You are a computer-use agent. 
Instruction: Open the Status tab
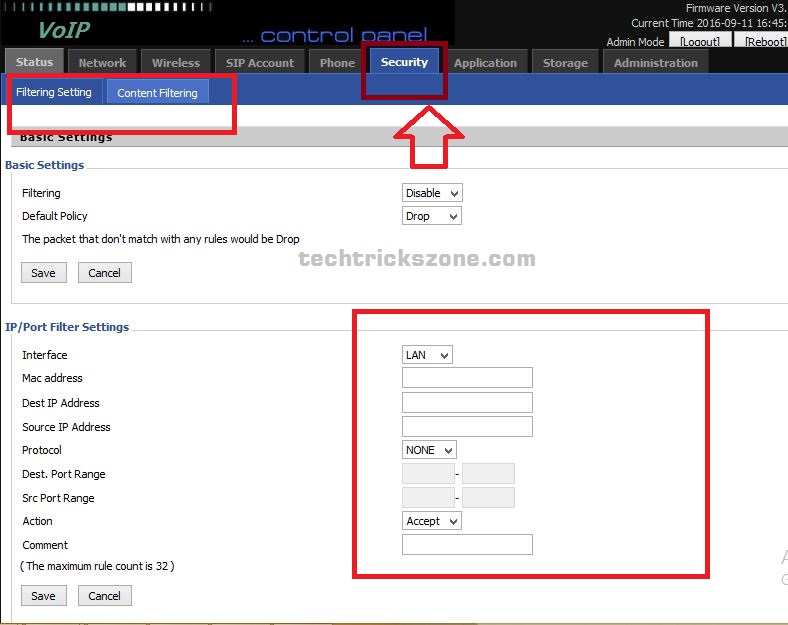[34, 62]
